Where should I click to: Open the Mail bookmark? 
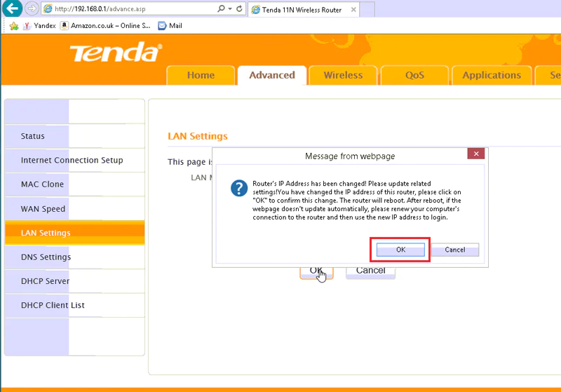(x=170, y=26)
